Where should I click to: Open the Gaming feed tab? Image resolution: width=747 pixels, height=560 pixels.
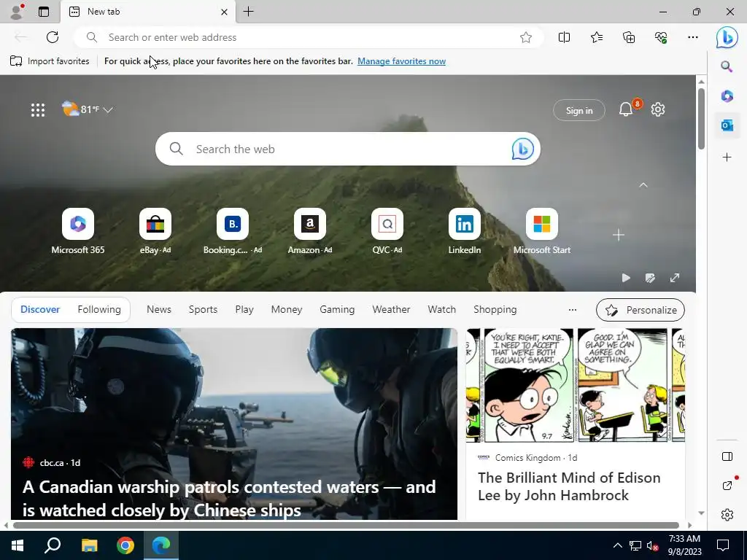coord(337,309)
